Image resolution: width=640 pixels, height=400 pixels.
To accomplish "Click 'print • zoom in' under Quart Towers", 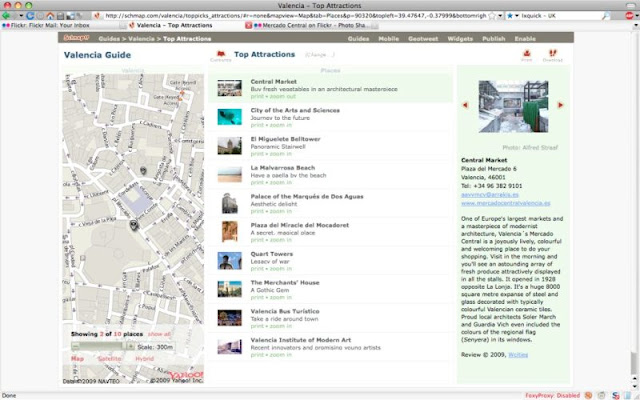I will 271,269.
